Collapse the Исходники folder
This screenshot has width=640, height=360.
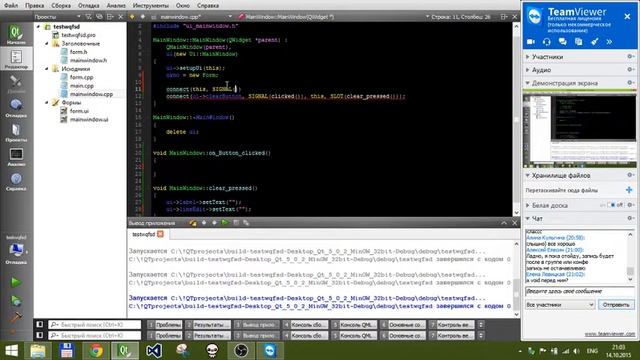click(x=47, y=69)
